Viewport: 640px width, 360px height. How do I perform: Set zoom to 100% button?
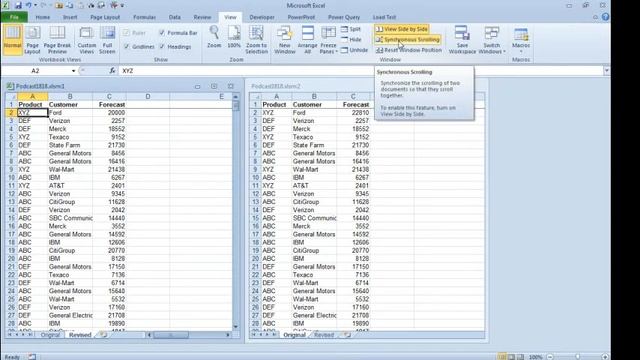click(234, 37)
